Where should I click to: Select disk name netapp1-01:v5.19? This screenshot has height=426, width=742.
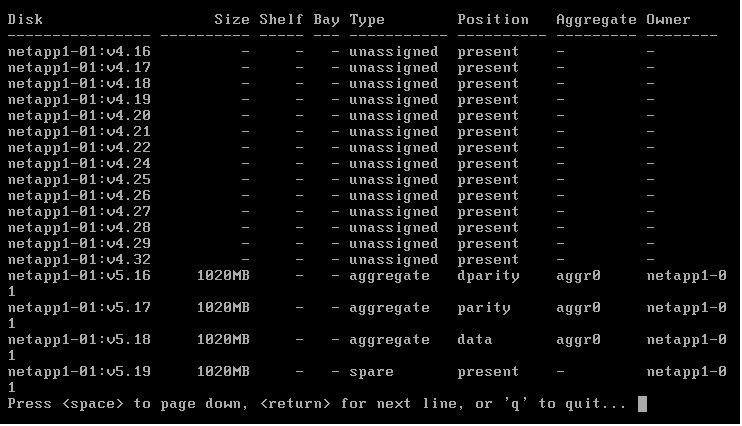pos(79,372)
